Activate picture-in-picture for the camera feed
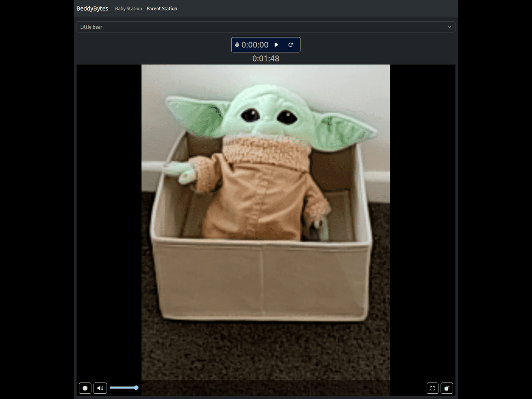Image resolution: width=532 pixels, height=399 pixels. tap(447, 388)
